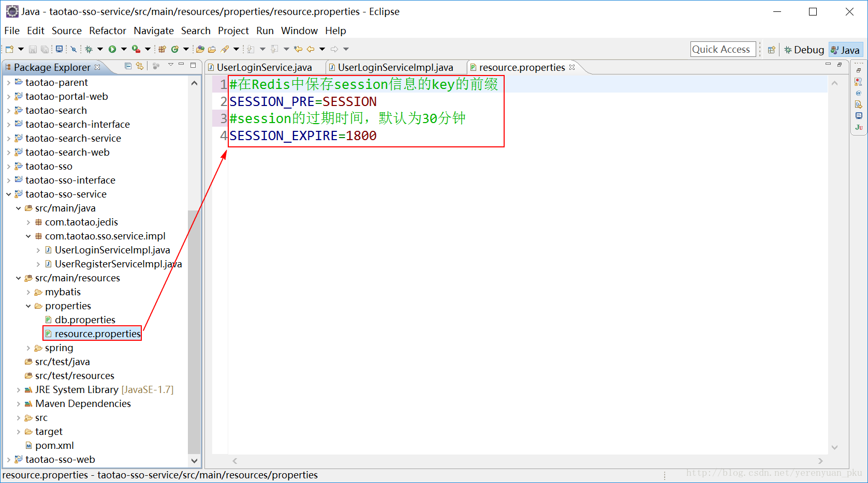The height and width of the screenshot is (483, 868).
Task: Click the green Run button icon
Action: point(112,49)
